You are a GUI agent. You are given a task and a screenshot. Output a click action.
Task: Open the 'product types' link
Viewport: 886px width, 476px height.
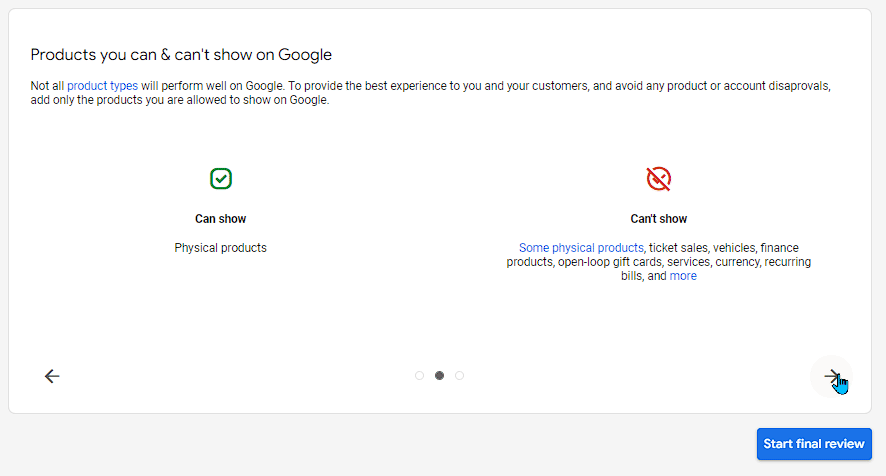tap(102, 86)
